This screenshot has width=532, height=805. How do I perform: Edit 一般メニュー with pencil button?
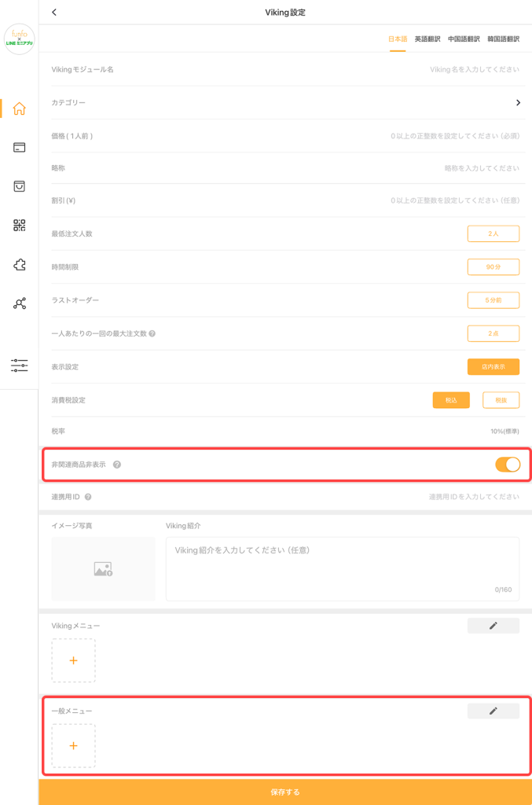pyautogui.click(x=493, y=711)
